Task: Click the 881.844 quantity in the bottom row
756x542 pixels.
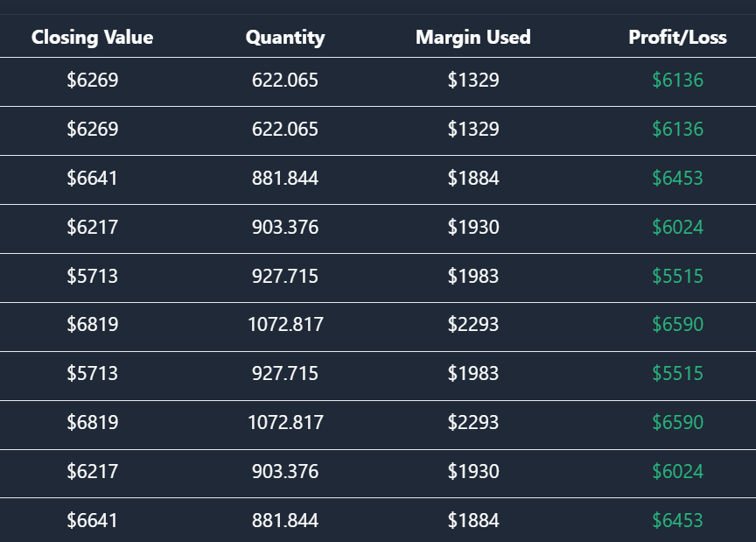Action: click(x=285, y=521)
